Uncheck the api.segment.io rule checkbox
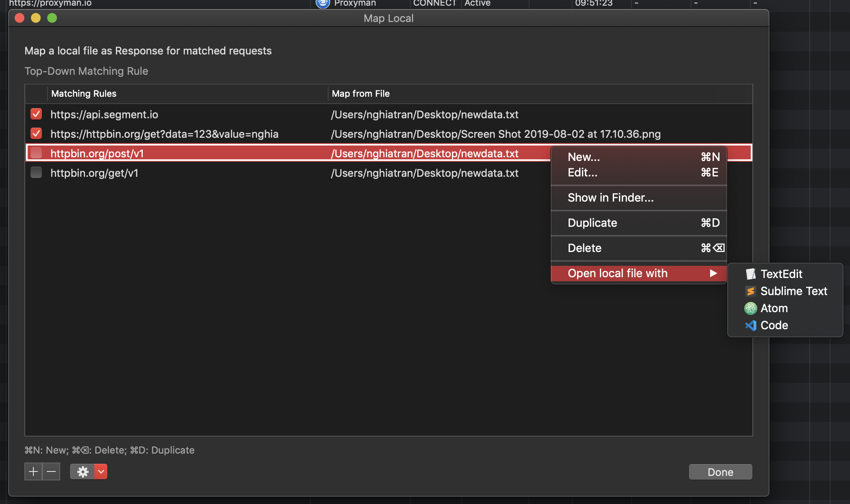 (36, 114)
